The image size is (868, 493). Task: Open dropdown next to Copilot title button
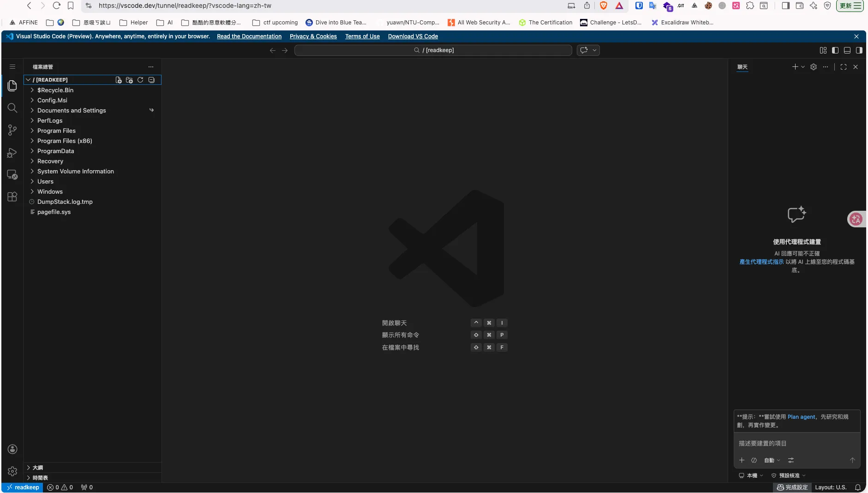coord(595,50)
